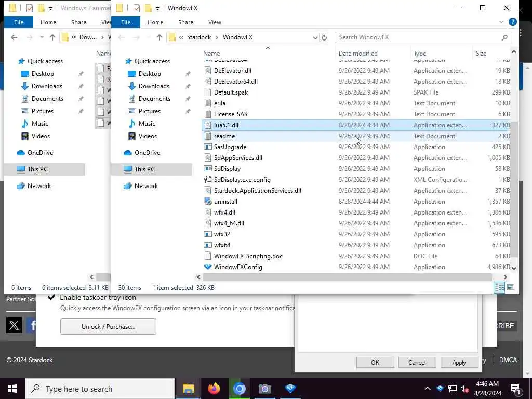The image size is (532, 399).
Task: Switch to large icons view in status bar
Action: 511,287
